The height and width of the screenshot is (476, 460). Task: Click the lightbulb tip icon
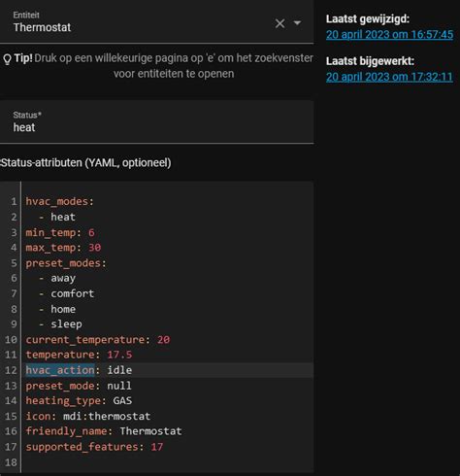[x=7, y=59]
